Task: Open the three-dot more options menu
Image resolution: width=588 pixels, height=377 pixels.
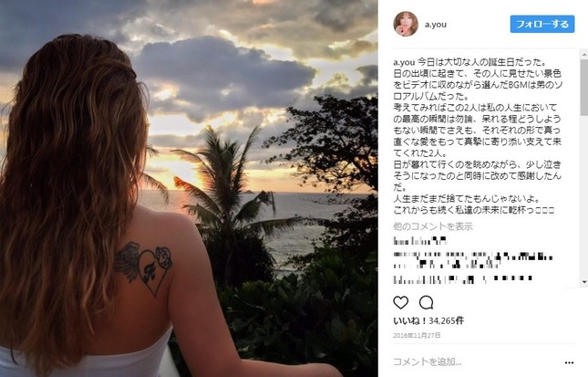Action: pos(569,362)
